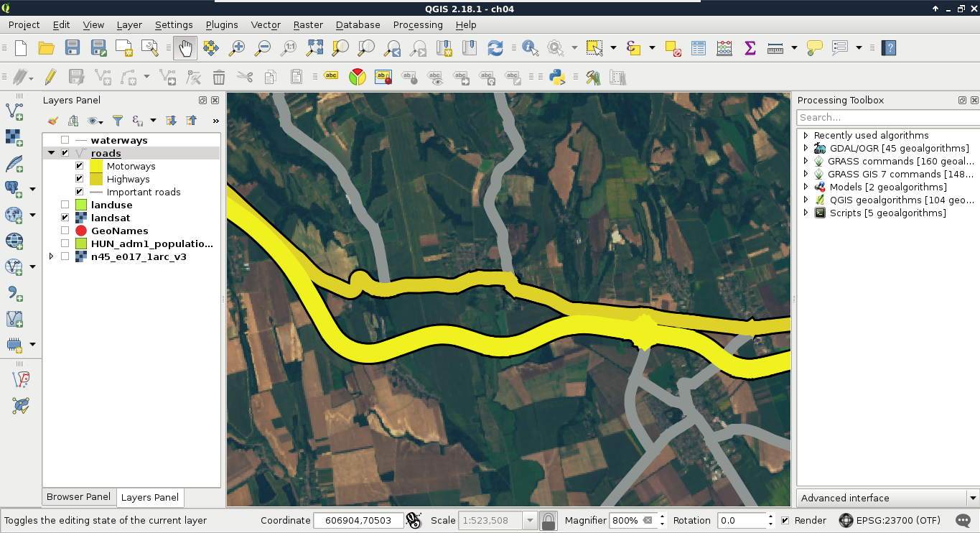Enable the waterways layer checkbox
The height and width of the screenshot is (533, 980).
pos(65,140)
